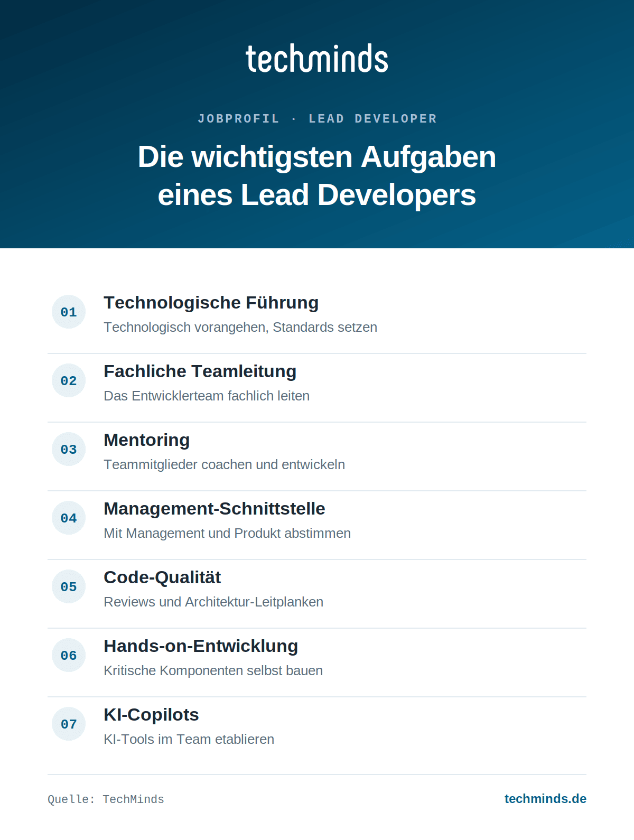The height and width of the screenshot is (840, 634).
Task: Click the number badge 07
Action: 69,724
